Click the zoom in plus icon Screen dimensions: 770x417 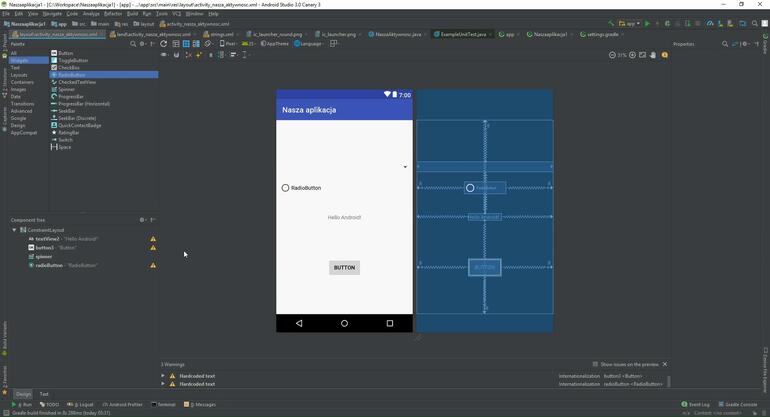point(632,55)
